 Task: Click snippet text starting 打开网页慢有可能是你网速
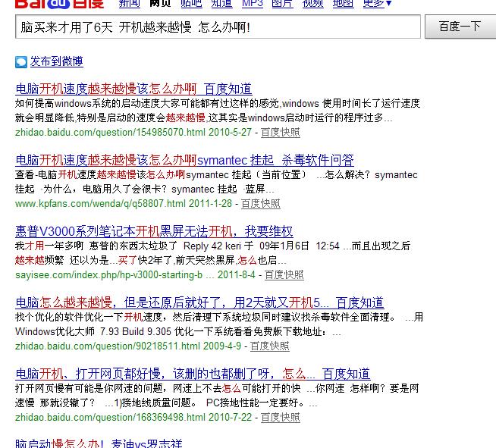[217, 396]
